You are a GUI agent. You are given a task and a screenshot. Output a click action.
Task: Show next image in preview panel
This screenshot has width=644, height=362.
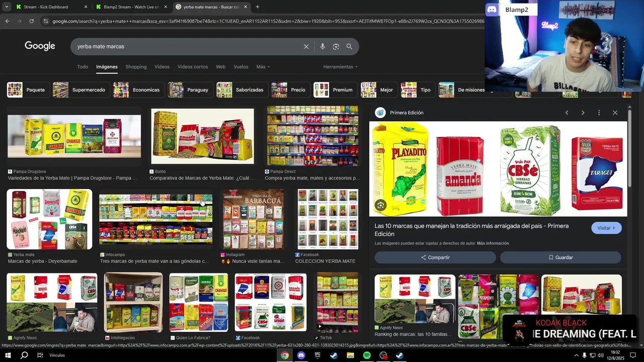583,113
